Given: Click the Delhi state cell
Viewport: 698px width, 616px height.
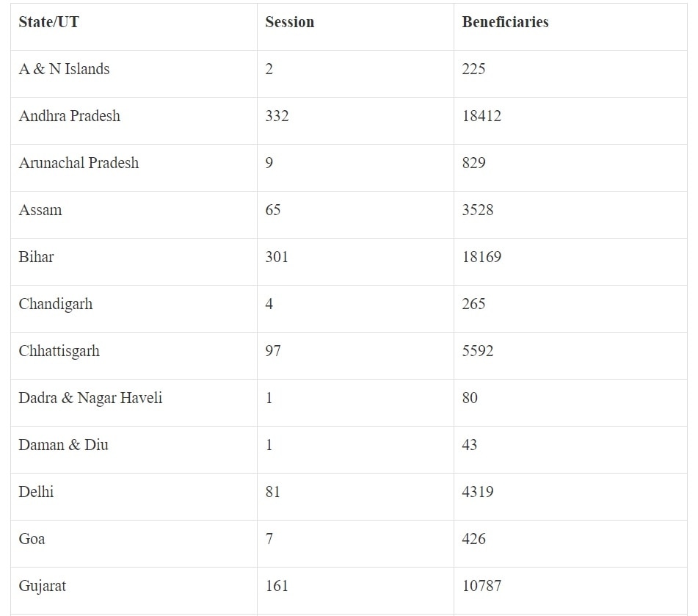Looking at the screenshot, I should pyautogui.click(x=36, y=492).
